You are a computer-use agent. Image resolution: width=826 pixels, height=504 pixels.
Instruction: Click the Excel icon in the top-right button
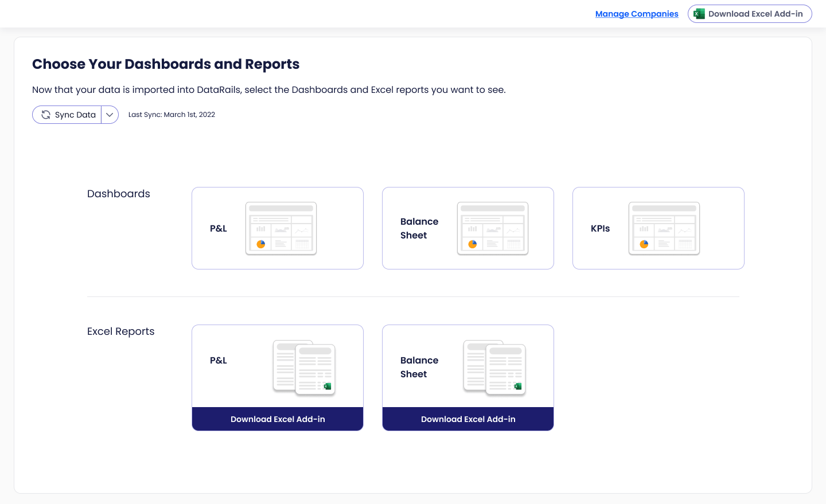pyautogui.click(x=699, y=14)
